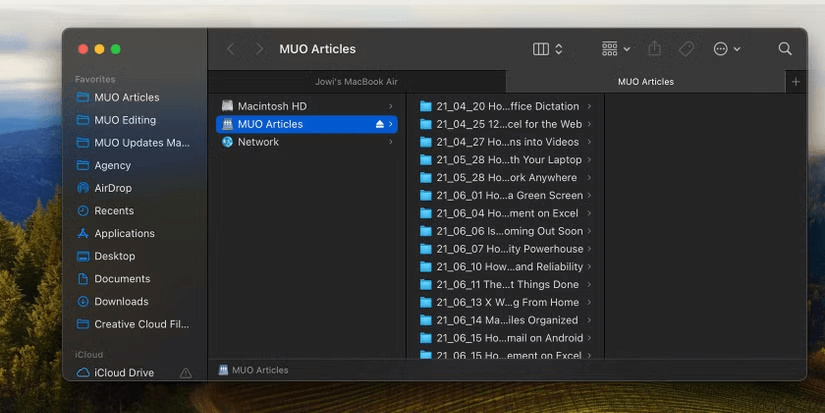Click the Edit Tags toolbar icon
The image size is (825, 413).
click(x=686, y=49)
